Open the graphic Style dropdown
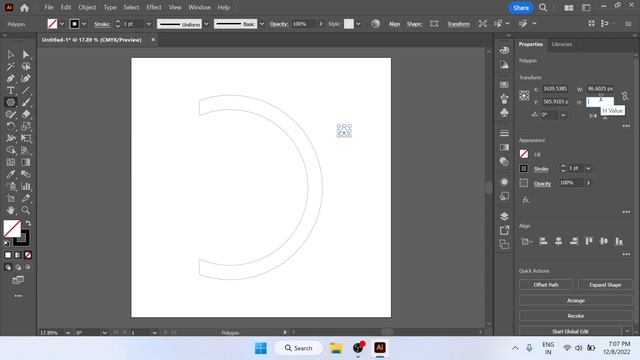640x360 pixels. (x=358, y=24)
